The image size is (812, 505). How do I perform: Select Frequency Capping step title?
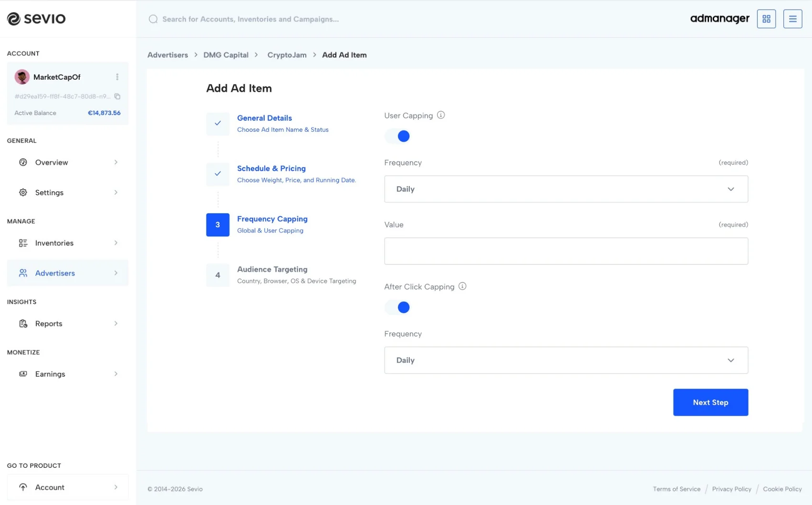point(272,219)
